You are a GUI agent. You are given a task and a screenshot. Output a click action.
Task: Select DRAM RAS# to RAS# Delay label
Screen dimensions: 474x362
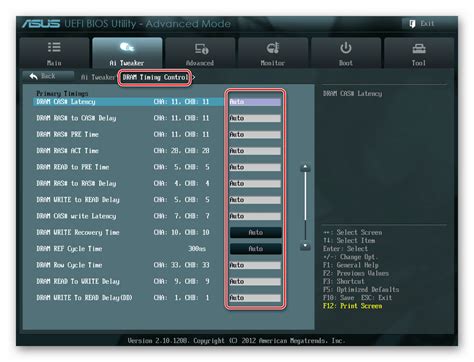[x=76, y=183]
